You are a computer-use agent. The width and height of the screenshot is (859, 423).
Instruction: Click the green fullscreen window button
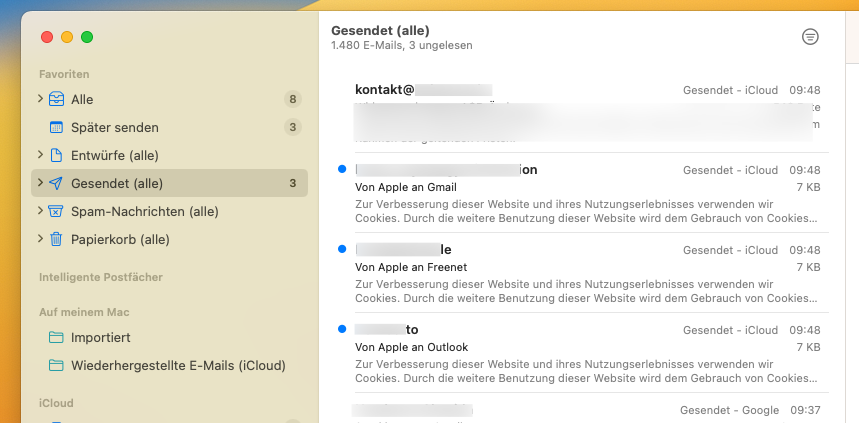[87, 37]
